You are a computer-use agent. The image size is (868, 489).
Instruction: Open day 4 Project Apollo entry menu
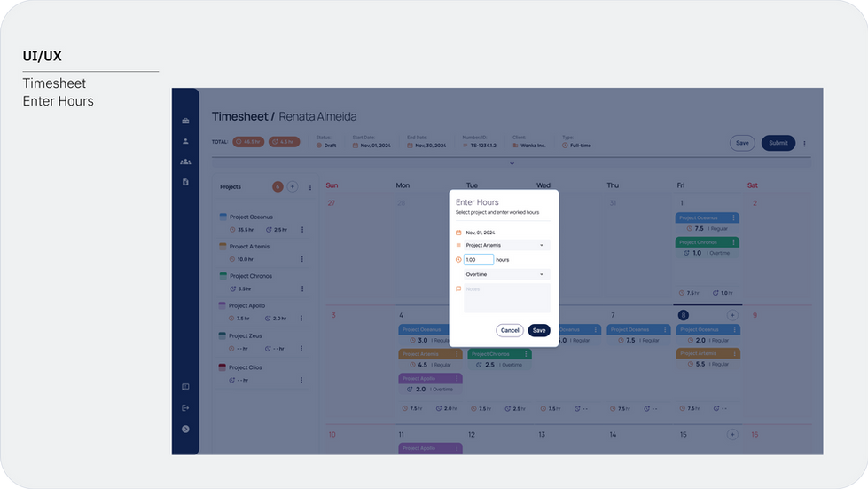[457, 379]
